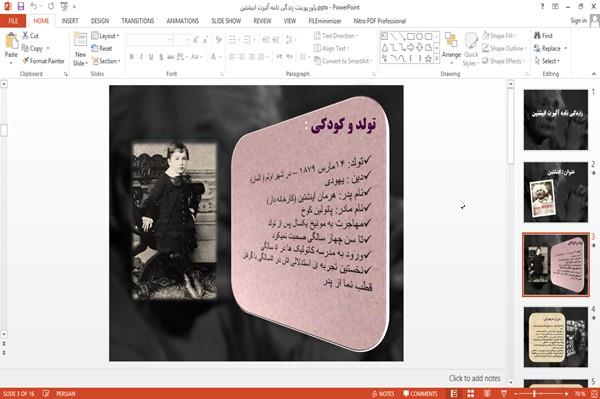This screenshot has height=399, width=600.
Task: Open the Select dropdown in the Editing group
Action: coord(547,61)
